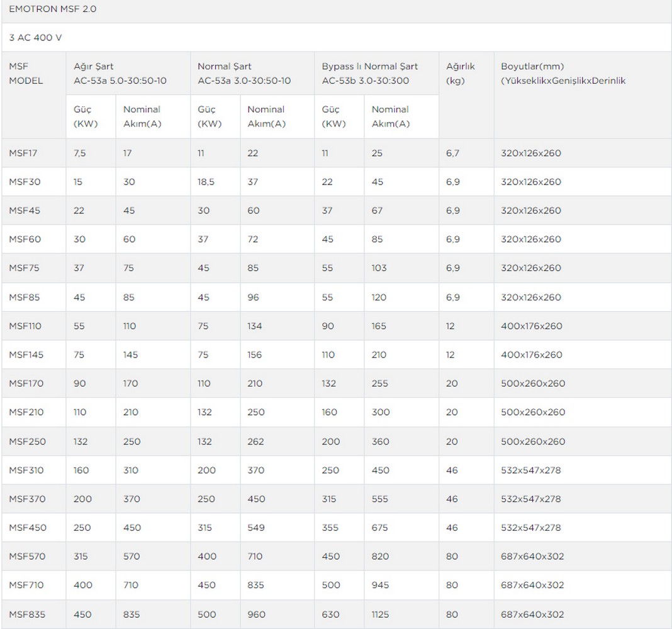Click the "555" current in MSF370 row
Viewport: 672px width, 629px height.
point(379,499)
